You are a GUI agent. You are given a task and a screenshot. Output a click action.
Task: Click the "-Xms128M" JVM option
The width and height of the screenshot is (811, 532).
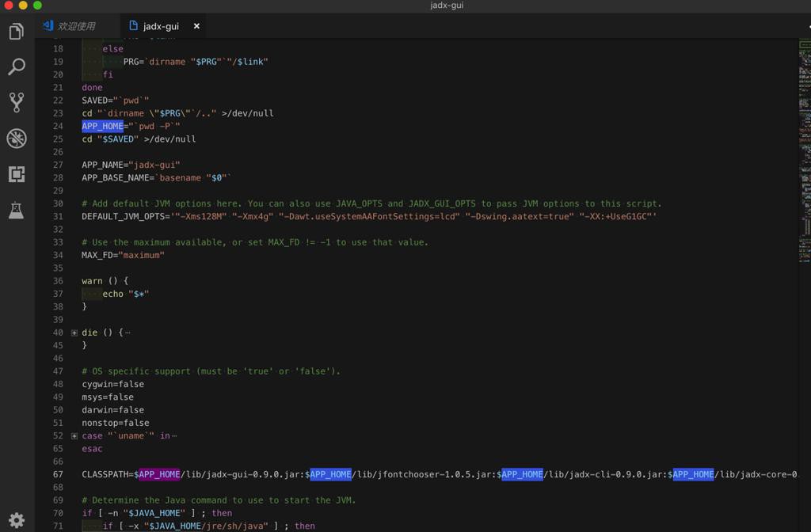tap(200, 217)
